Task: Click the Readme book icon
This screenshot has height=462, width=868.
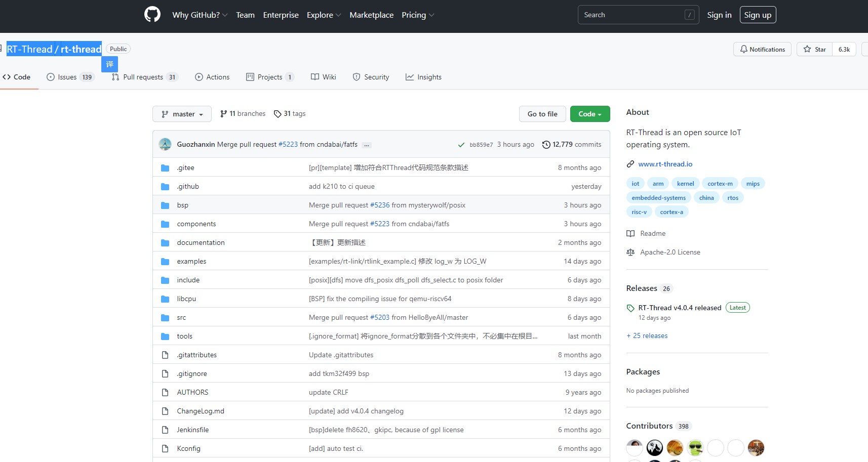Action: pos(630,233)
